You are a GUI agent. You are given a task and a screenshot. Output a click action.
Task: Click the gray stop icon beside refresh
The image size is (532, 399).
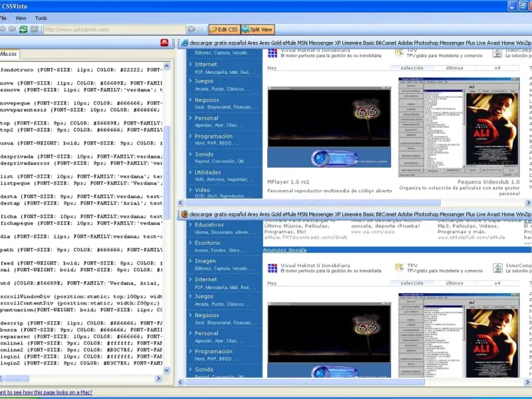(35, 29)
